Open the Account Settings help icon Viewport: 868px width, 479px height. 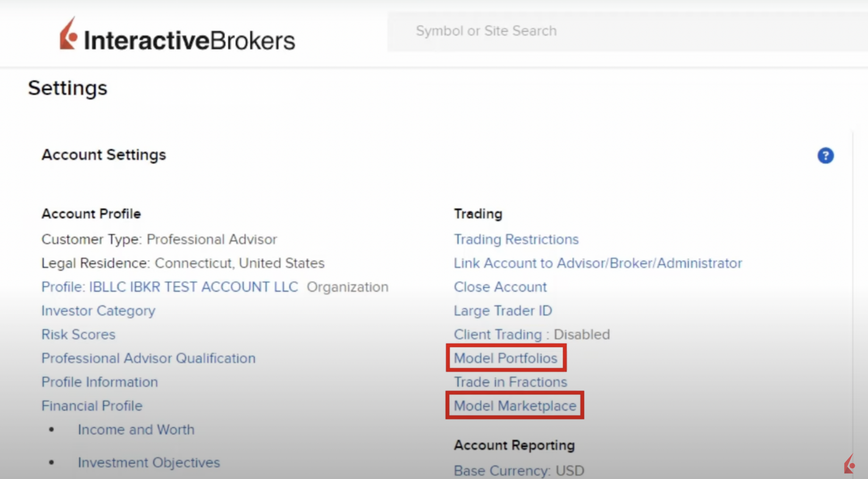click(x=826, y=156)
